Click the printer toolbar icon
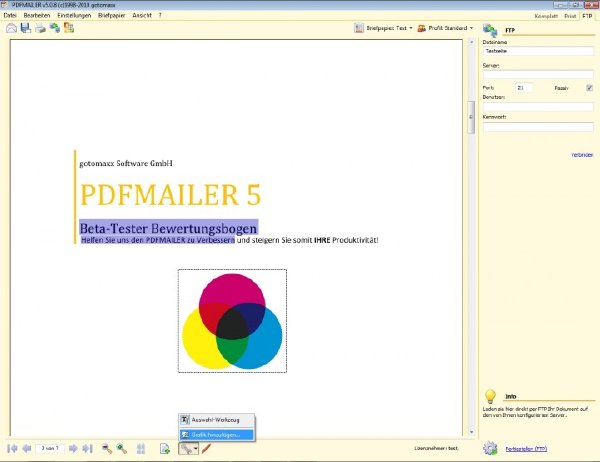Screen dimensions: 600x462 (40, 28)
